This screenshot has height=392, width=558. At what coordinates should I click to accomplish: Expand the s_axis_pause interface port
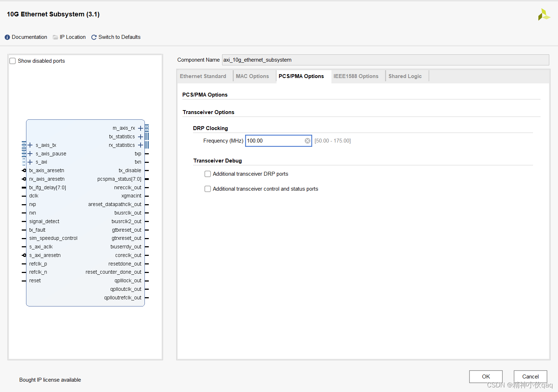tap(30, 154)
